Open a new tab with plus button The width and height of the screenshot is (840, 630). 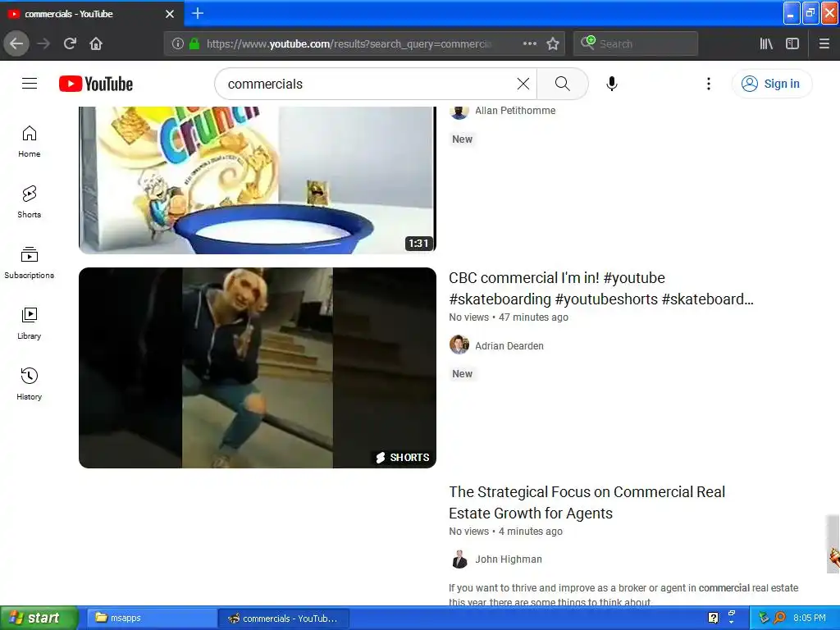point(198,13)
